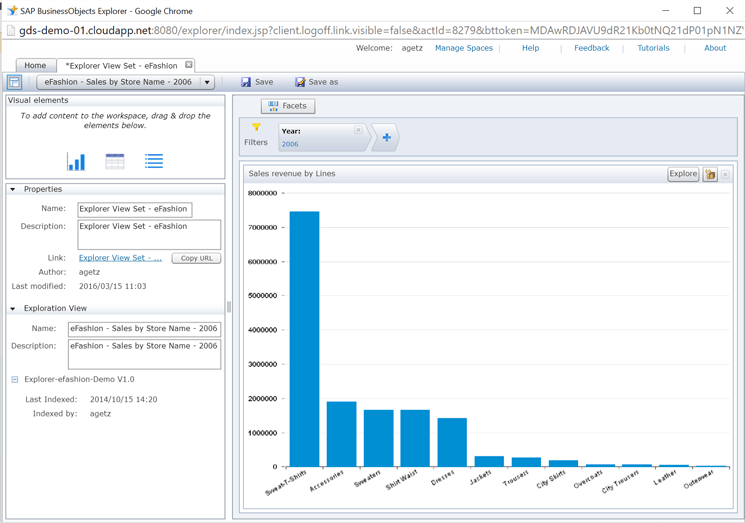
Task: Select the list visual element
Action: click(154, 162)
